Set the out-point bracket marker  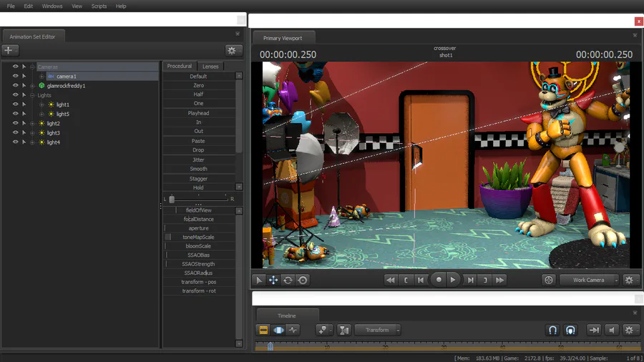485,280
